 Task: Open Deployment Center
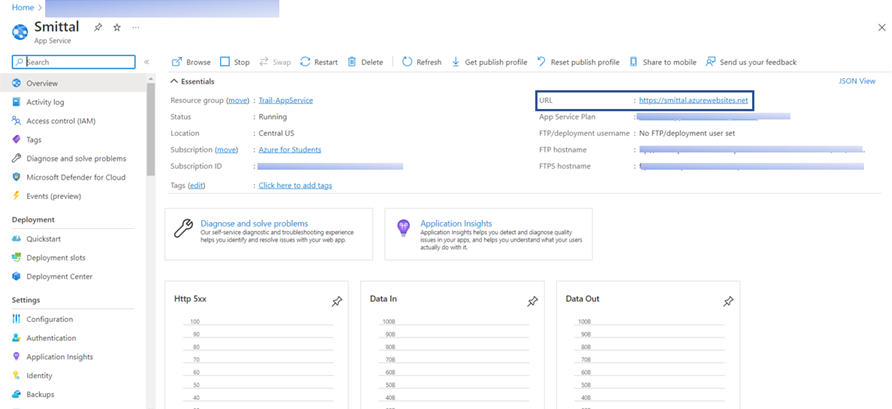[74, 276]
